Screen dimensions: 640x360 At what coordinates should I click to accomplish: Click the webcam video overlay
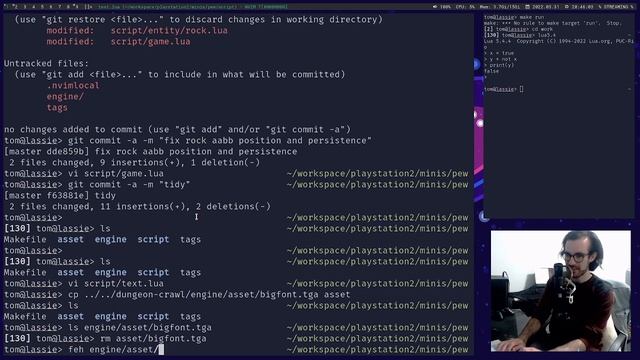[560, 291]
